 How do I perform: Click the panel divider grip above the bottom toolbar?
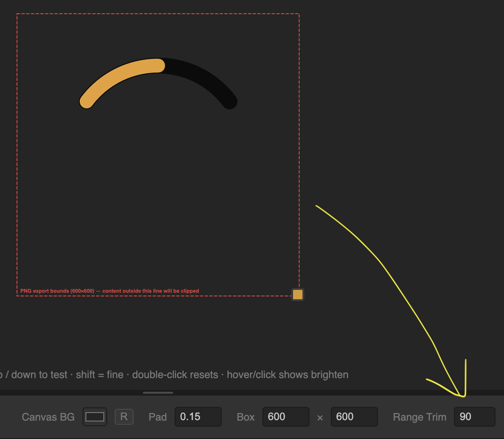158,393
